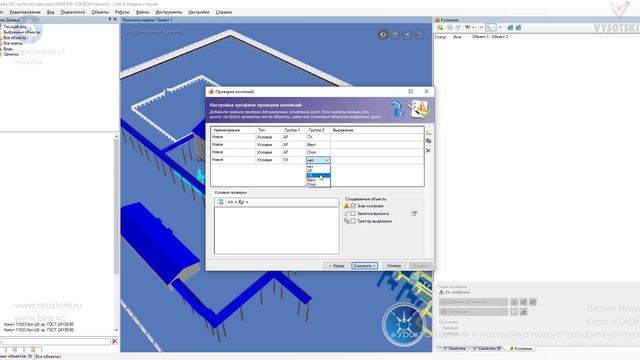Screen dimensions: 640x360
Task: Choose нет in the open dropdown list
Action: click(318, 167)
